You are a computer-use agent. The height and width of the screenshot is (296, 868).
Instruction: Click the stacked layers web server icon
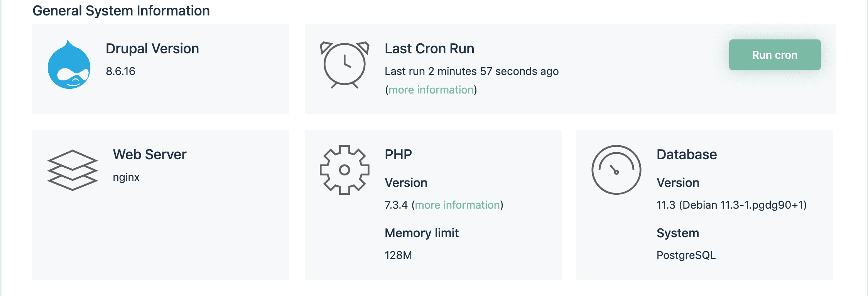73,170
